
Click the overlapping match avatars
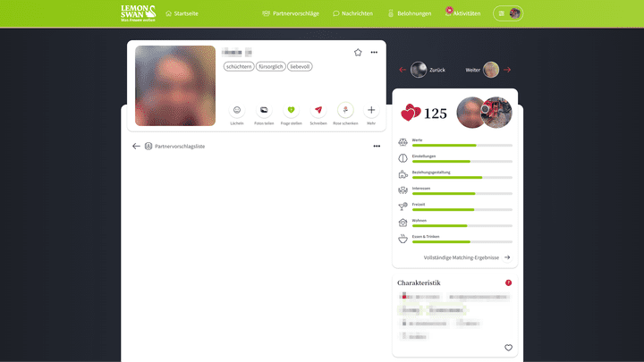point(484,113)
